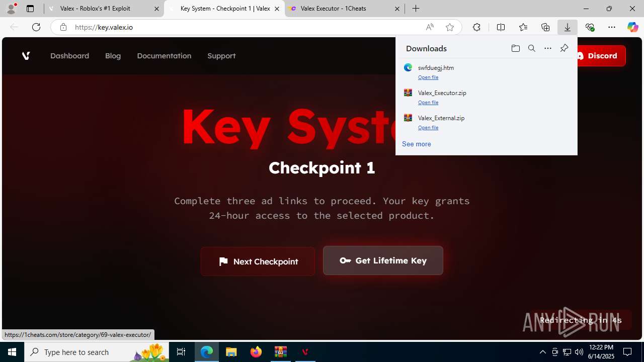
Task: Select Valex_External.zip download entry name
Action: coord(441,118)
